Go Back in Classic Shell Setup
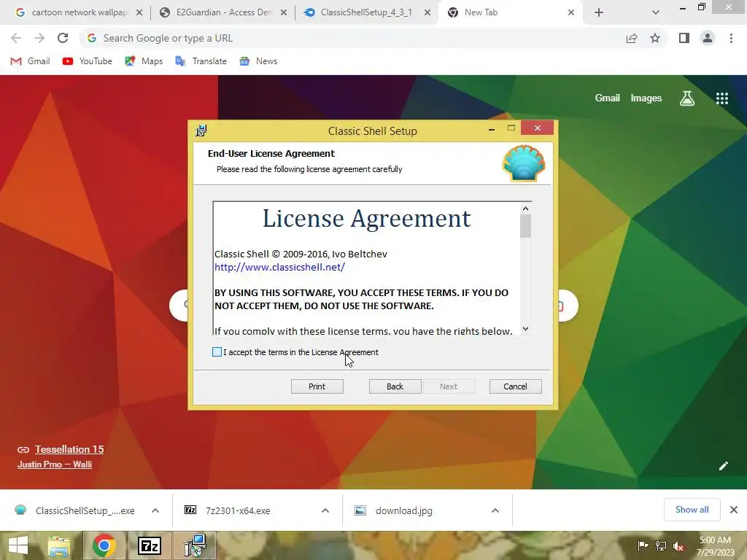This screenshot has width=747, height=560. tap(395, 386)
